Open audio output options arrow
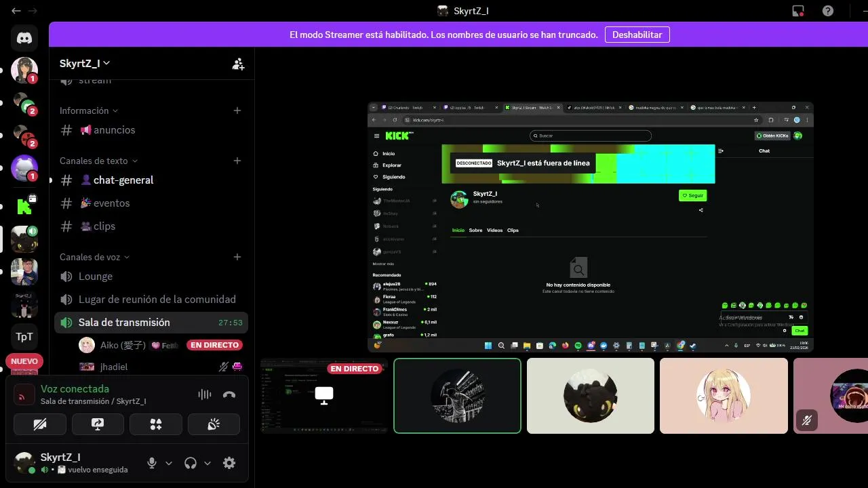 208,463
